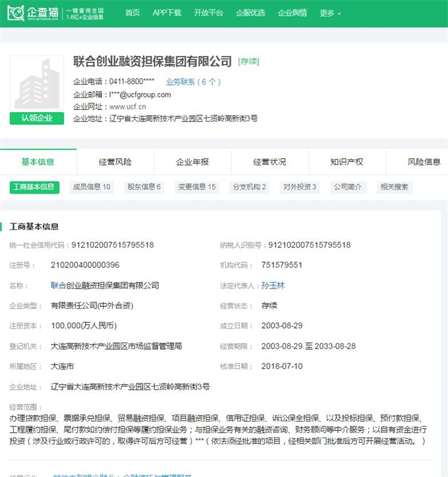Open the 首页 navigation link
The width and height of the screenshot is (448, 477).
pyautogui.click(x=132, y=13)
